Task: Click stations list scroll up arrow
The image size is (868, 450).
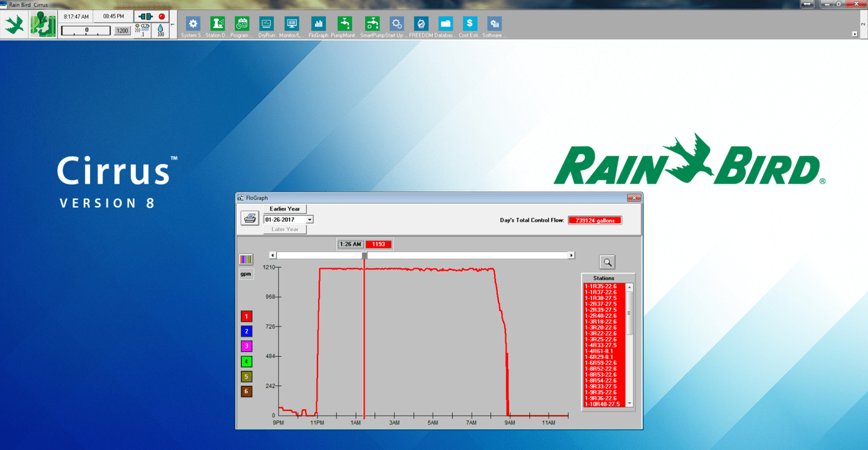Action: click(629, 287)
